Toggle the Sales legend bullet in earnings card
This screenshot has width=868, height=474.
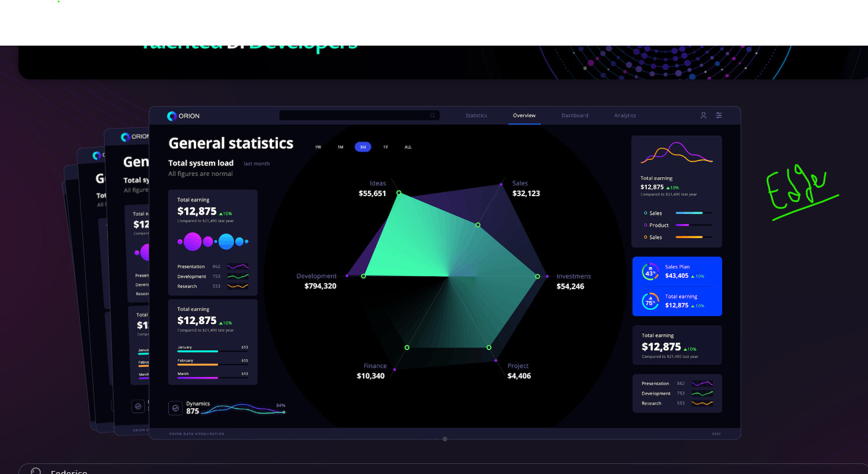click(x=646, y=213)
